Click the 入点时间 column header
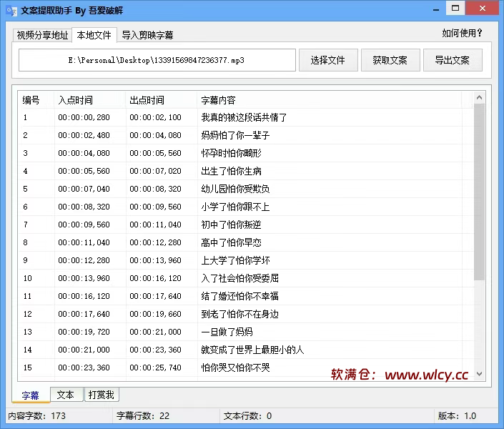Viewport: 504px width, 429px height. tap(89, 100)
